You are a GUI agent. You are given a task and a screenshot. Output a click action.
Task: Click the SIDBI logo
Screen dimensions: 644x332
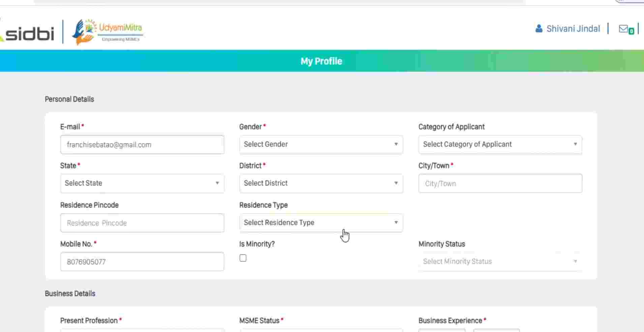point(29,33)
